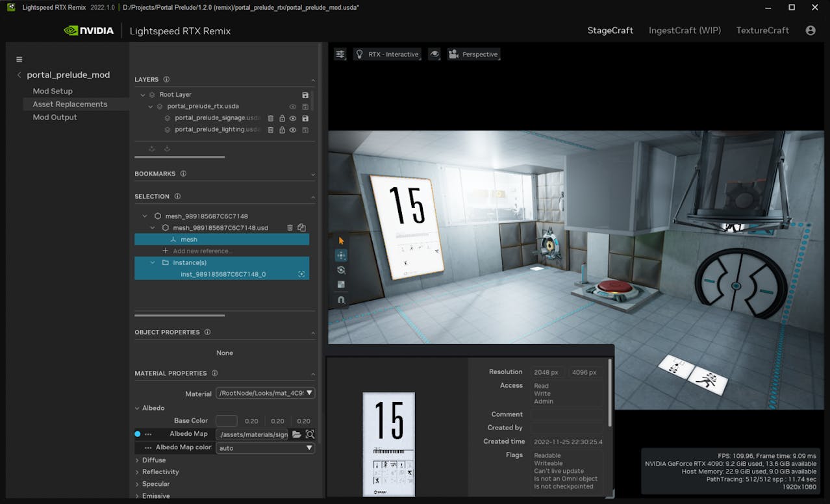This screenshot has width=830, height=504.
Task: Expand the Reflectivity section
Action: (x=160, y=472)
